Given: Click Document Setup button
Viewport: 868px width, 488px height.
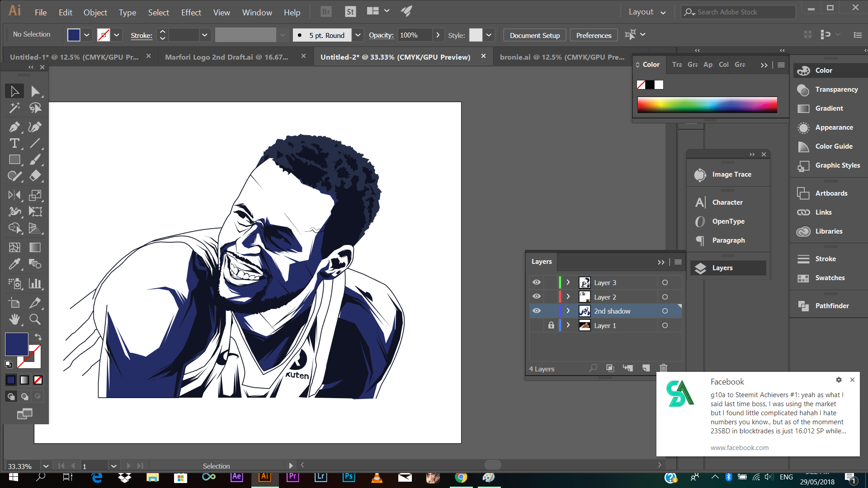Looking at the screenshot, I should pyautogui.click(x=535, y=35).
